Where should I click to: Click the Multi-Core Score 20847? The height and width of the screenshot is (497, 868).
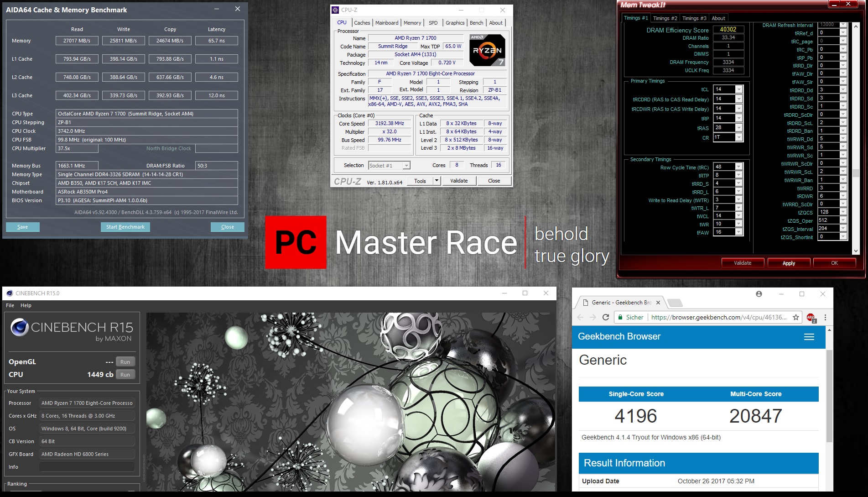(x=756, y=416)
